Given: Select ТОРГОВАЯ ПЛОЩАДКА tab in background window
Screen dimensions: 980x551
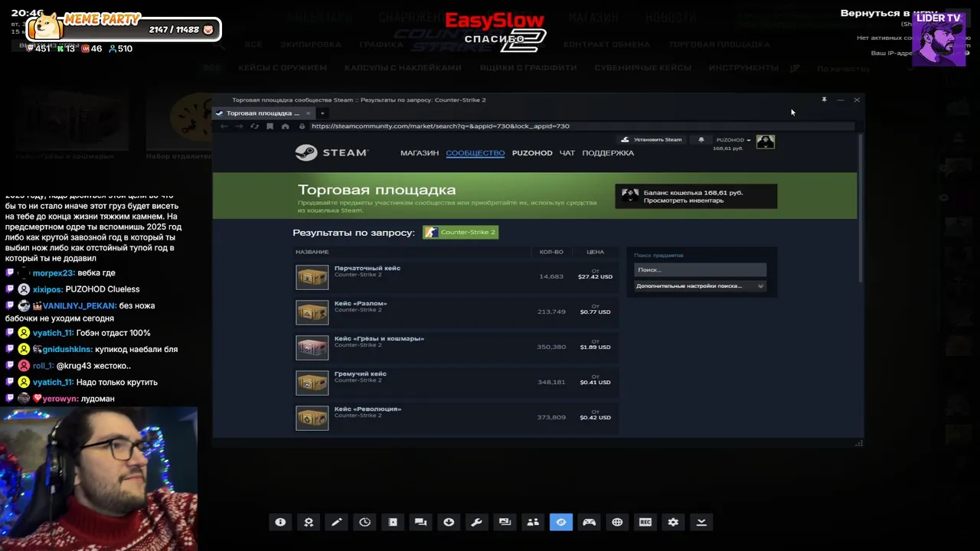Looking at the screenshot, I should click(x=720, y=44).
